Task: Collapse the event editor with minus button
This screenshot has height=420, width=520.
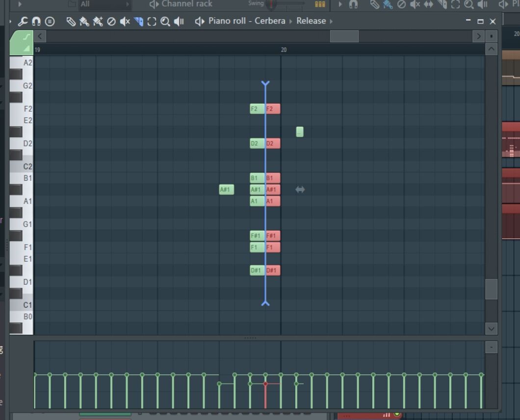Action: 491,347
